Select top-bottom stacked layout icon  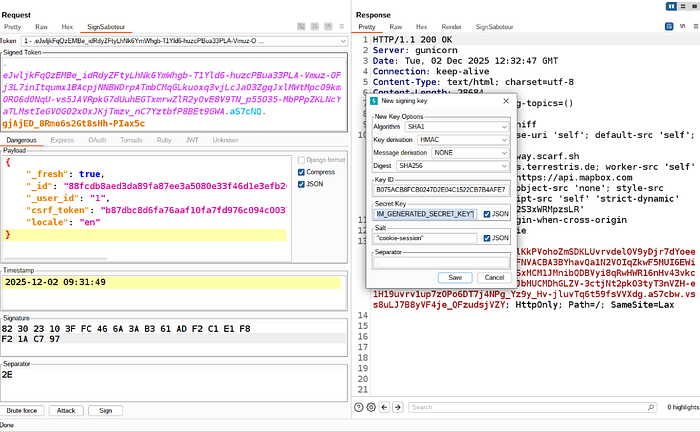point(683,6)
